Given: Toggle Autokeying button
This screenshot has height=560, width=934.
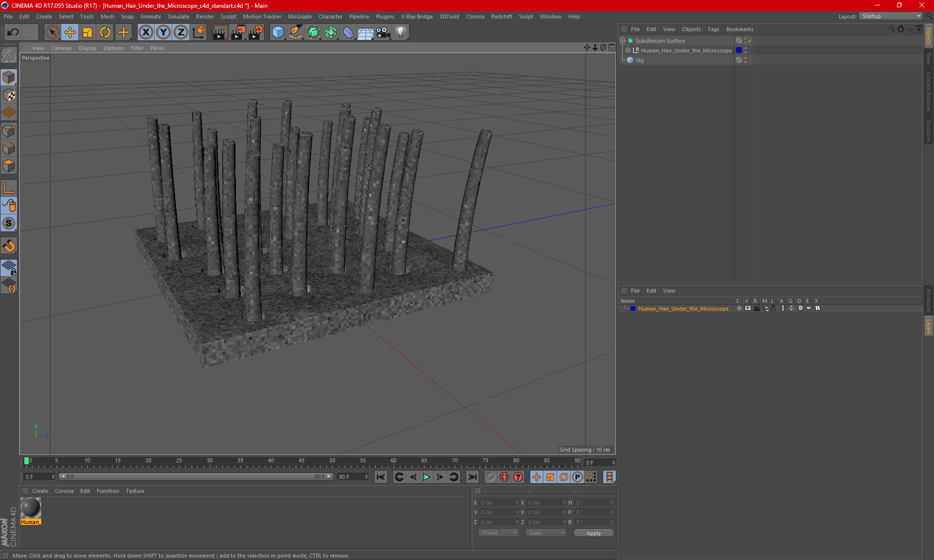Looking at the screenshot, I should pos(504,477).
